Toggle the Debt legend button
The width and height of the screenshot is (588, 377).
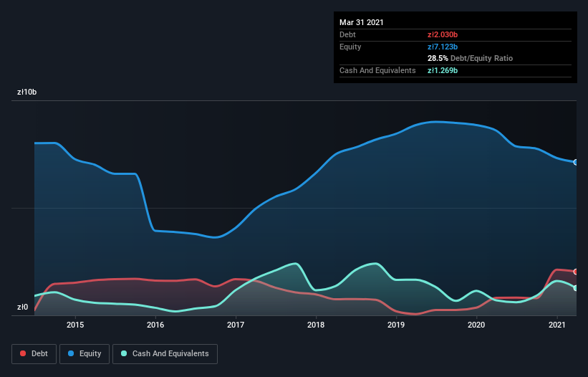[34, 354]
